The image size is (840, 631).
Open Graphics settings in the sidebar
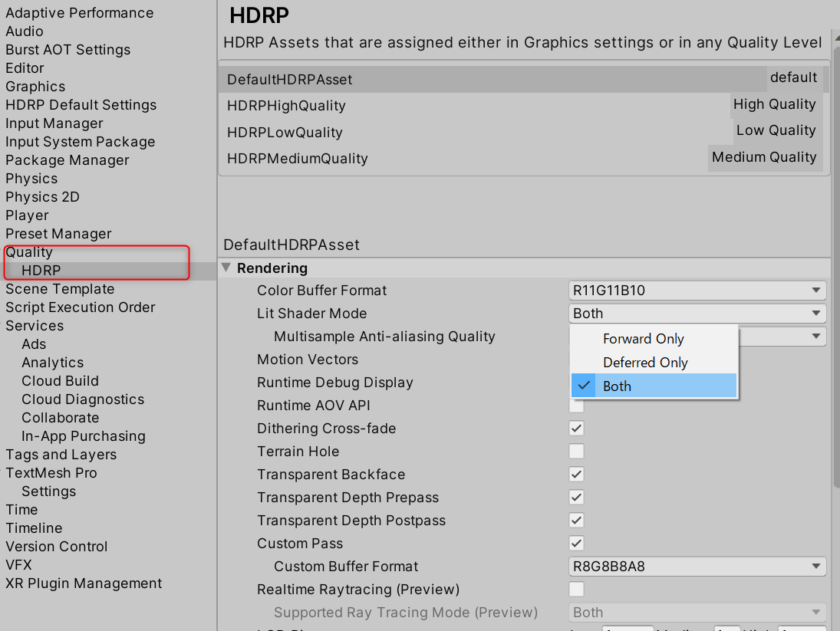tap(35, 86)
